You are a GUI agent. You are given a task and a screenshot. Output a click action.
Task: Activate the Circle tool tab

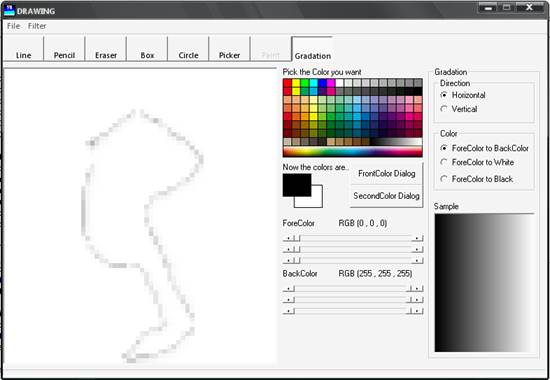(x=188, y=49)
